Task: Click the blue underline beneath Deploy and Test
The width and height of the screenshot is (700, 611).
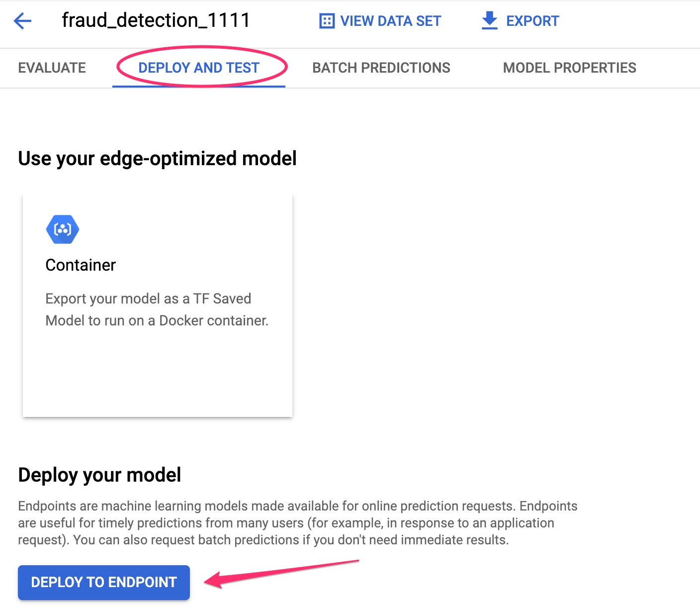Action: (x=199, y=86)
